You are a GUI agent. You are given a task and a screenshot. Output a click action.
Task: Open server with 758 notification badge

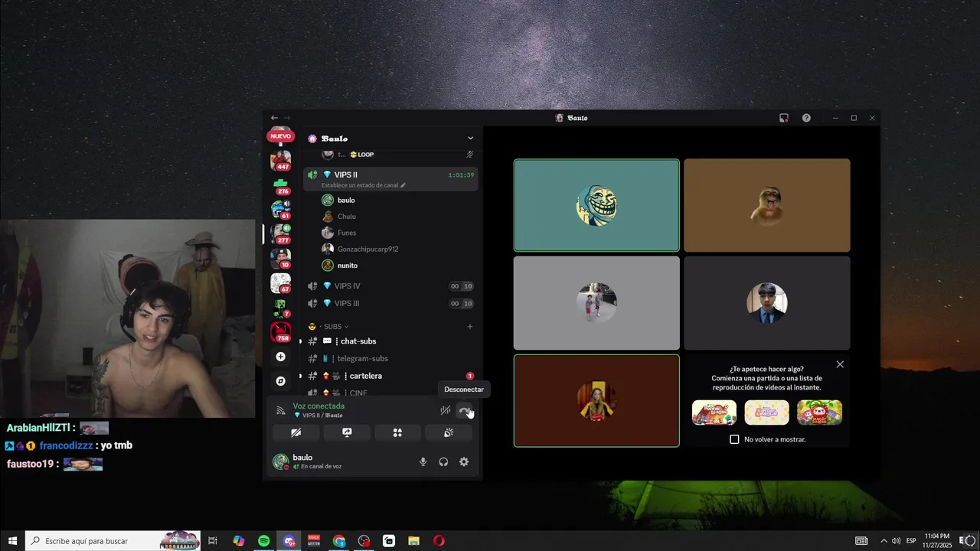281,331
